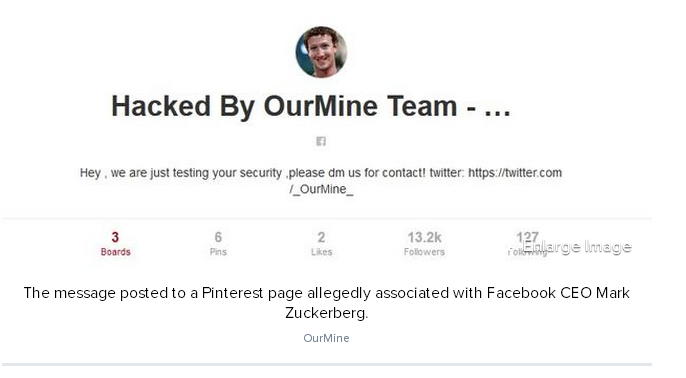Show the Followers tab
Image resolution: width=686 pixels, height=378 pixels.
(x=424, y=244)
